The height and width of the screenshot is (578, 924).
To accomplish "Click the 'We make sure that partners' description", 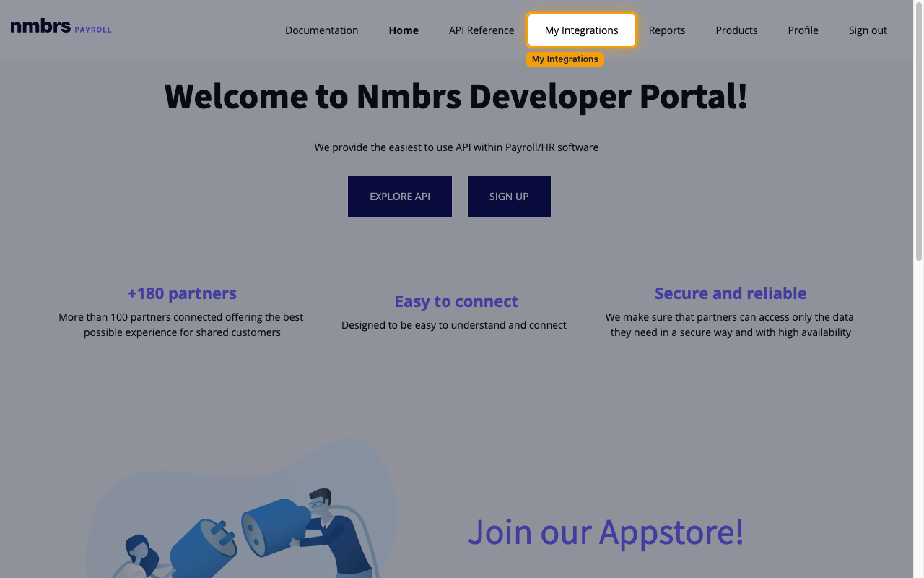I will click(x=730, y=324).
